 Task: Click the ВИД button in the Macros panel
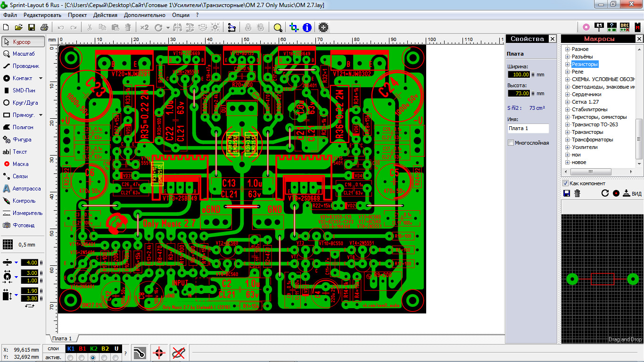click(634, 193)
